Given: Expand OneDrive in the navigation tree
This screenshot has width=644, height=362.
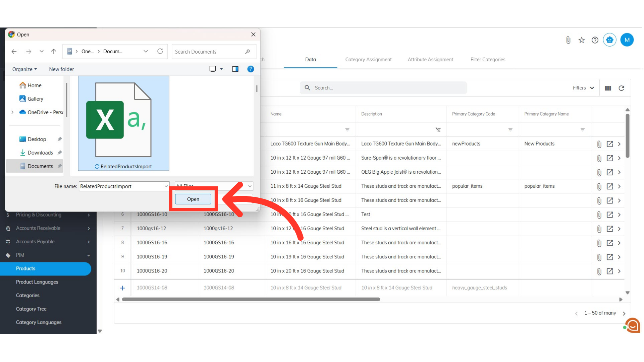Looking at the screenshot, I should (x=12, y=112).
